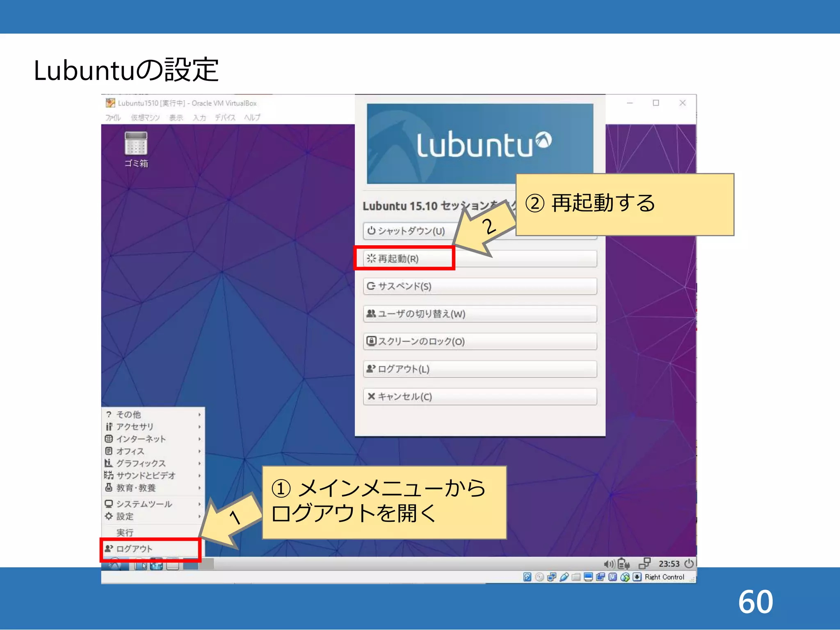The width and height of the screenshot is (840, 630).
Task: Click the サスペンド(S) button
Action: [x=480, y=286]
